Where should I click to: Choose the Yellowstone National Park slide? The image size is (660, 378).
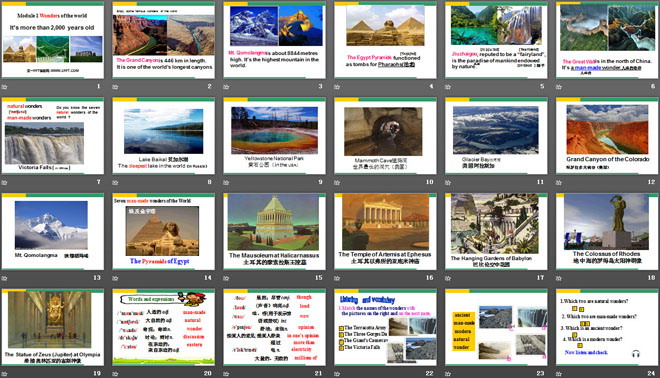[274, 136]
